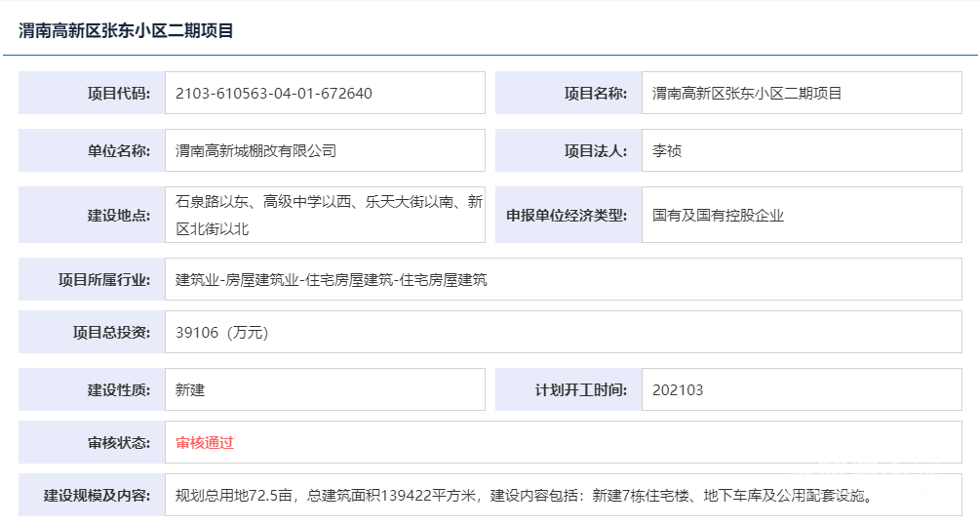Click the 申报单位经济类型 label
Image resolution: width=980 pixels, height=526 pixels.
568,216
